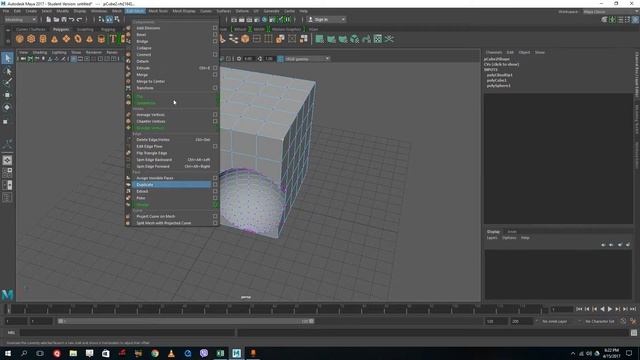Screen dimensions: 640x360
Task: Open viewport Shading panel menu
Action: (x=40, y=52)
